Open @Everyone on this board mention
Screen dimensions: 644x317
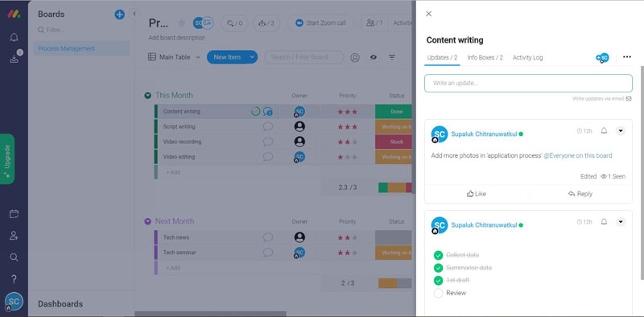578,155
